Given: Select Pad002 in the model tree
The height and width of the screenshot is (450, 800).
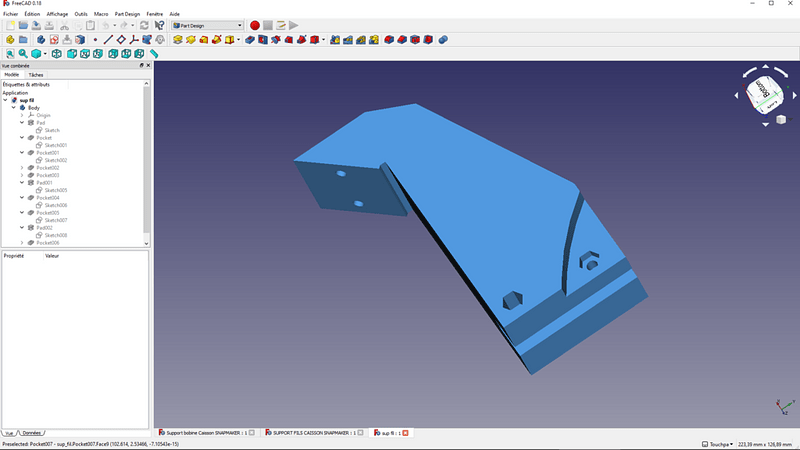Looking at the screenshot, I should coord(44,228).
